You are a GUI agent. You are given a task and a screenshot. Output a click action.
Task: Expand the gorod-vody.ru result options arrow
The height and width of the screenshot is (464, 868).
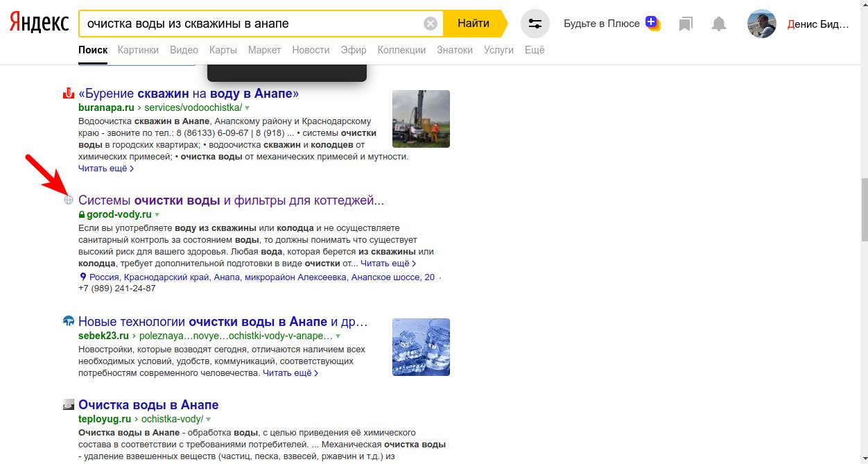point(157,215)
